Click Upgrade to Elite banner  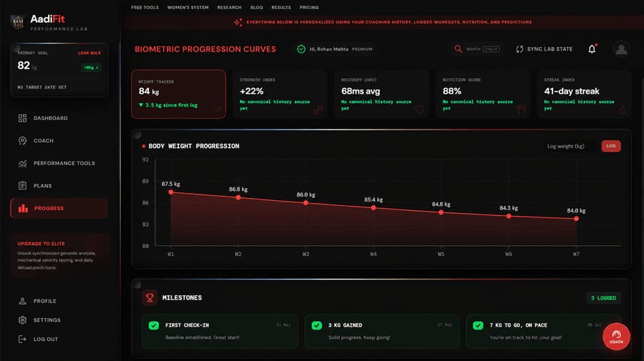click(x=59, y=255)
